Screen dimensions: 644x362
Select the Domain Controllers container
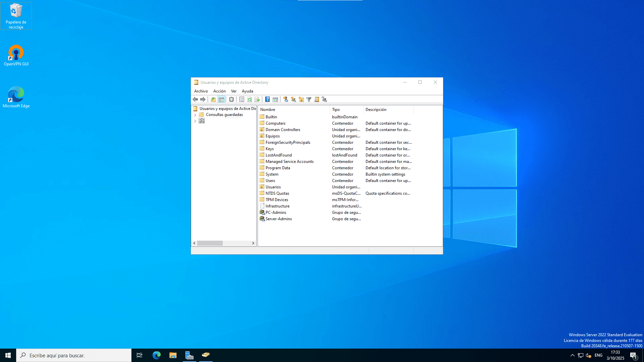pos(283,129)
